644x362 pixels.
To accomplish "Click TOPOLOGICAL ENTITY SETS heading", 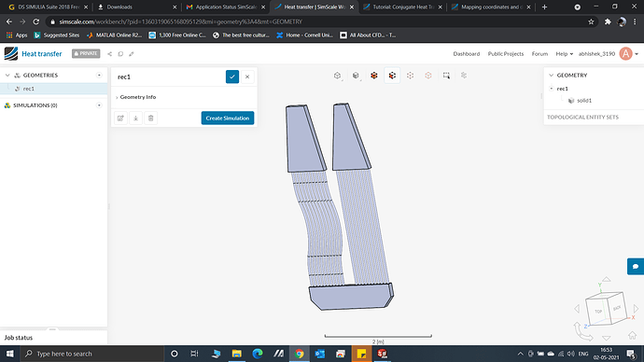I will pyautogui.click(x=582, y=118).
